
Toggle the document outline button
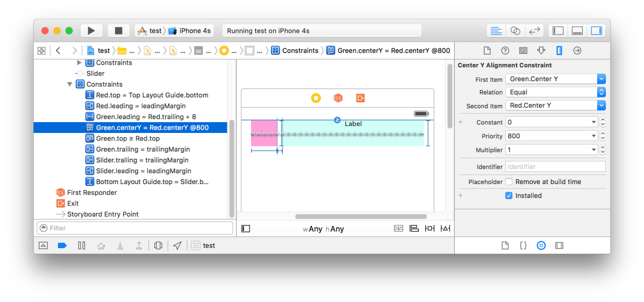pos(246,229)
